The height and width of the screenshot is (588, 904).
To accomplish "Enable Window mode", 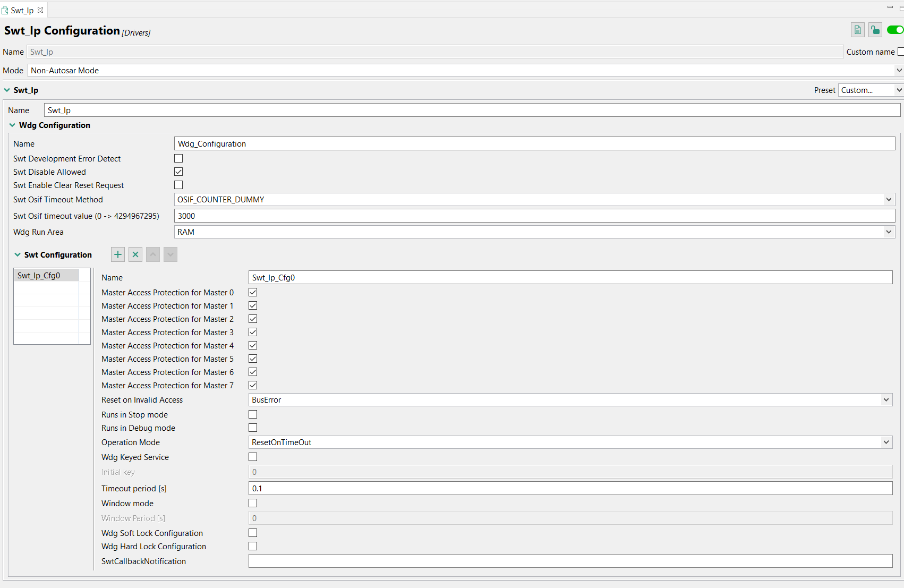I will (x=253, y=502).
